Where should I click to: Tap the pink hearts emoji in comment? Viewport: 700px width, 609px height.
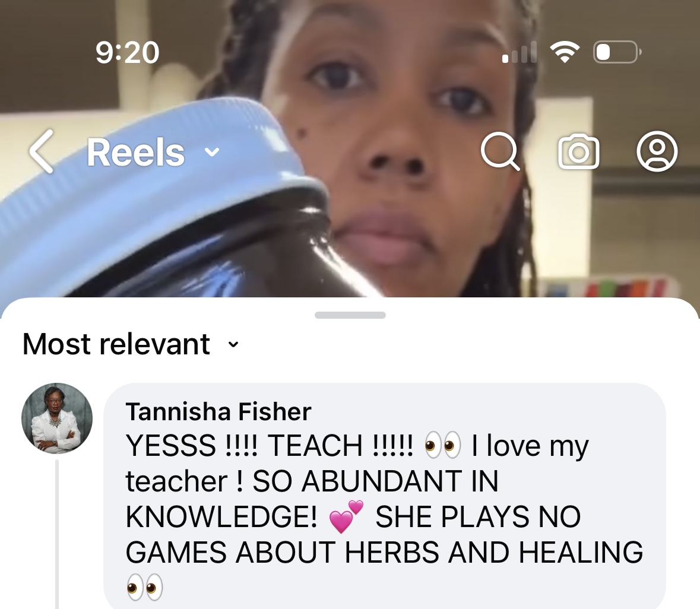(x=346, y=516)
